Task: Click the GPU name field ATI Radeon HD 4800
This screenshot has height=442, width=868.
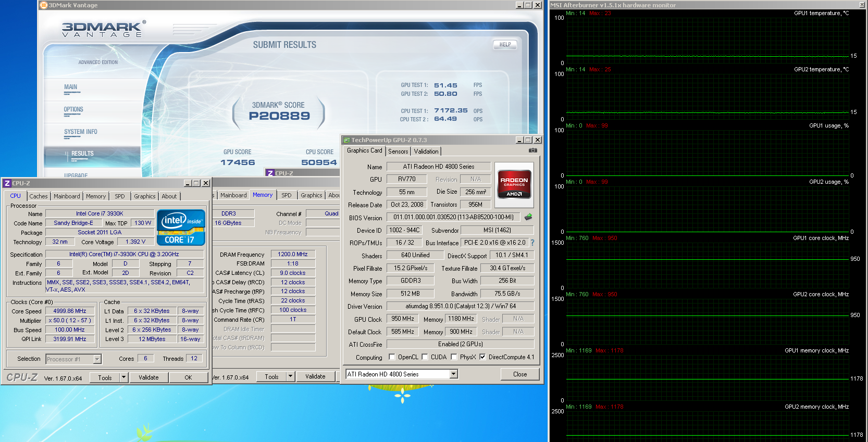Action: (439, 167)
